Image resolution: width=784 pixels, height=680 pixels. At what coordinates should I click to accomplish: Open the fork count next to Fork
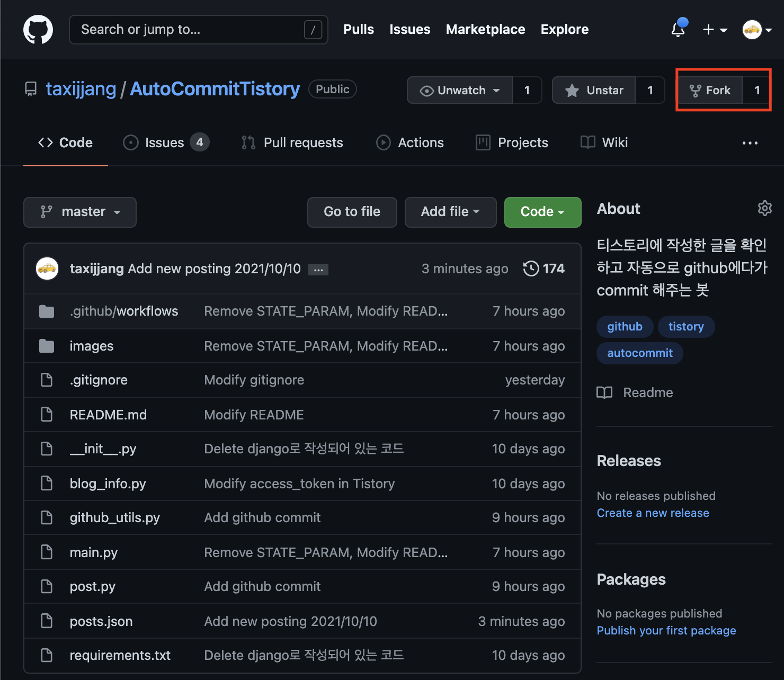[757, 90]
